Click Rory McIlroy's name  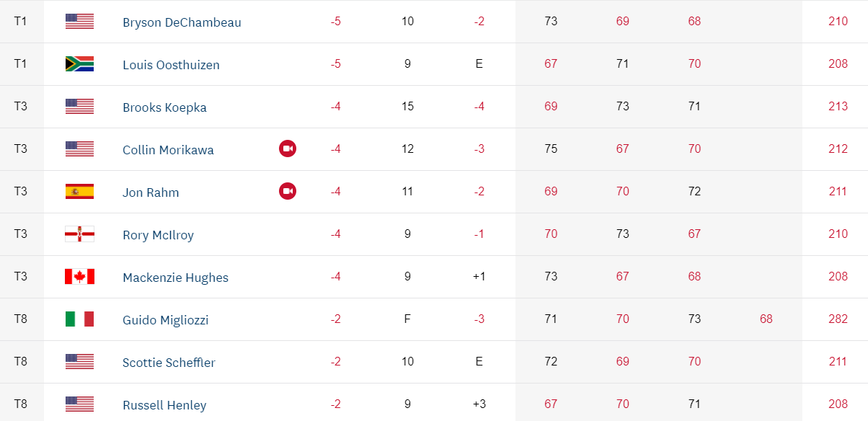click(x=158, y=235)
